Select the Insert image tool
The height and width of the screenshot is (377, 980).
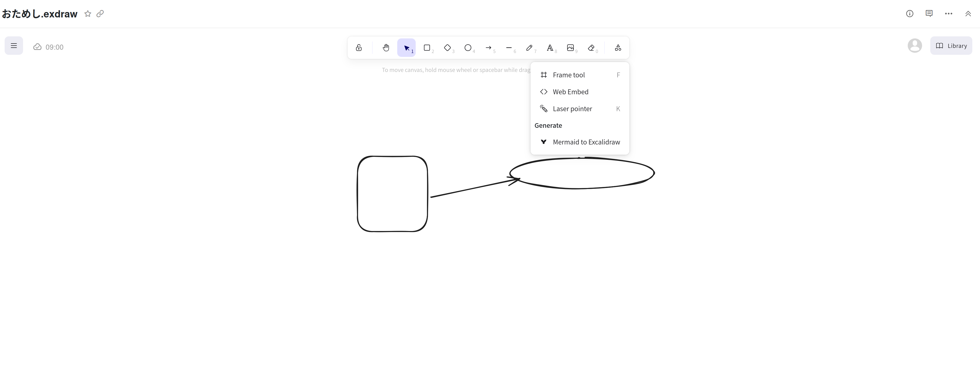coord(570,47)
